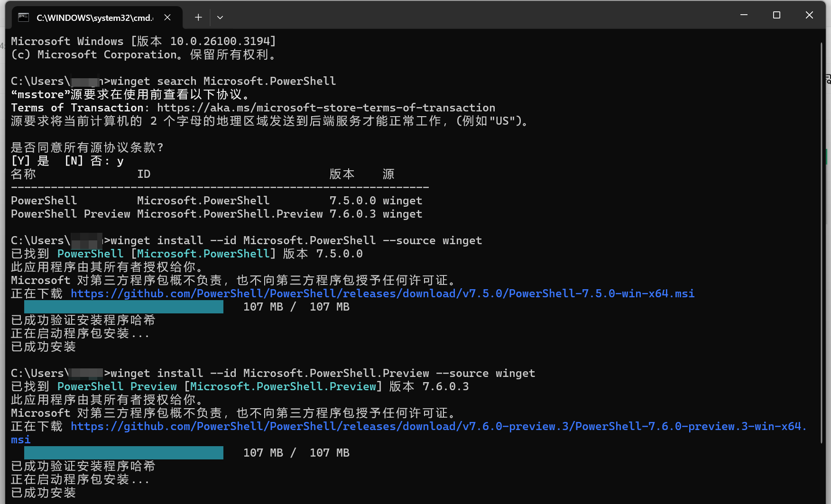Click the Microsoft.PowerShell.Preview ID in results table

(230, 214)
